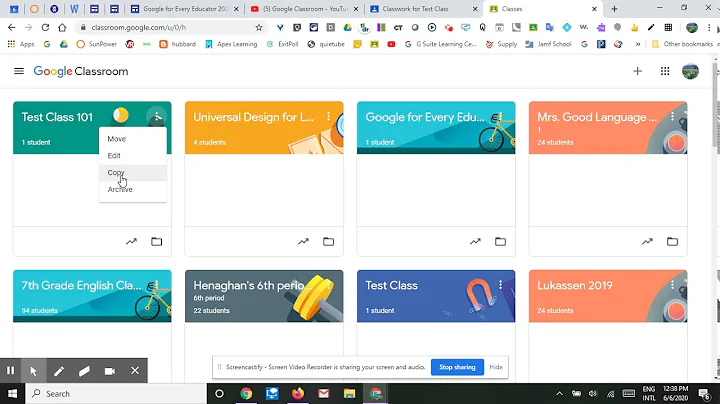The height and width of the screenshot is (404, 720).
Task: Open three-dot menu on 7th Grade English card
Action: point(157,285)
